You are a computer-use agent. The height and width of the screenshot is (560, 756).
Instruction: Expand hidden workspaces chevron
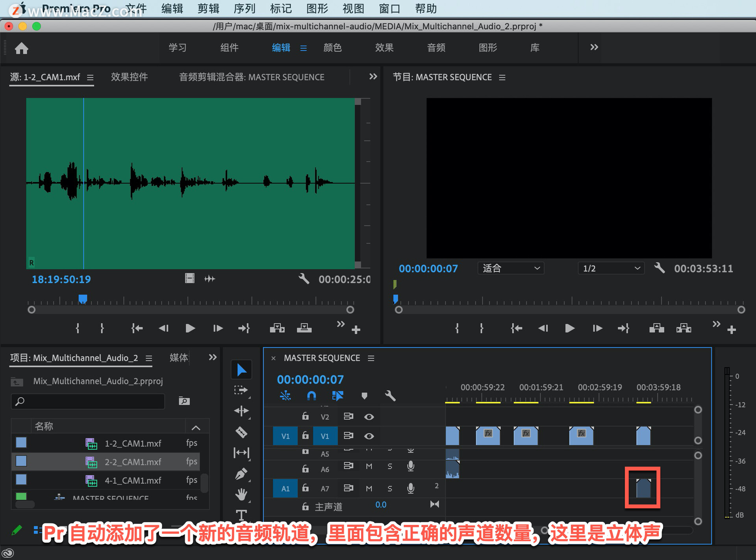(x=594, y=47)
